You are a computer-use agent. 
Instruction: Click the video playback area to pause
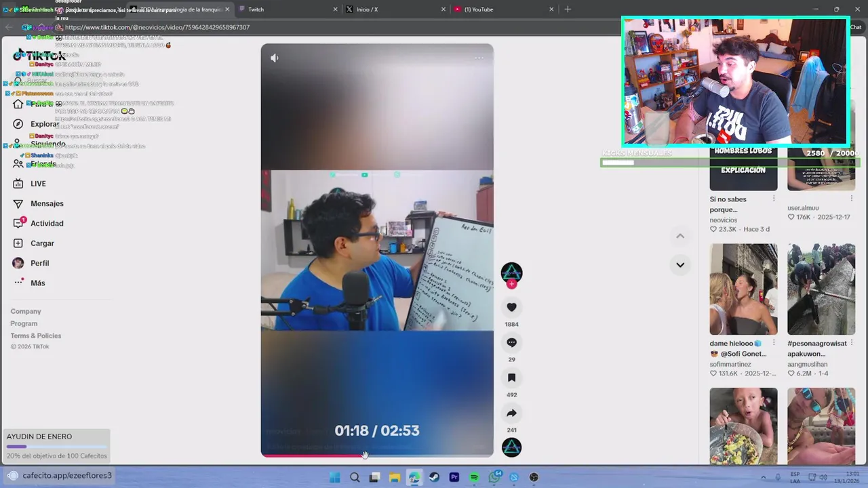coord(377,250)
